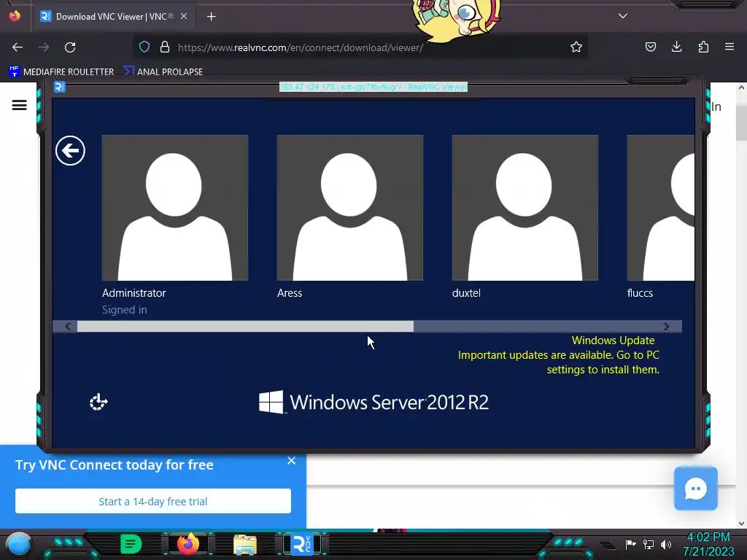This screenshot has width=747, height=560.
Task: Open Firefox from the taskbar
Action: click(x=188, y=544)
